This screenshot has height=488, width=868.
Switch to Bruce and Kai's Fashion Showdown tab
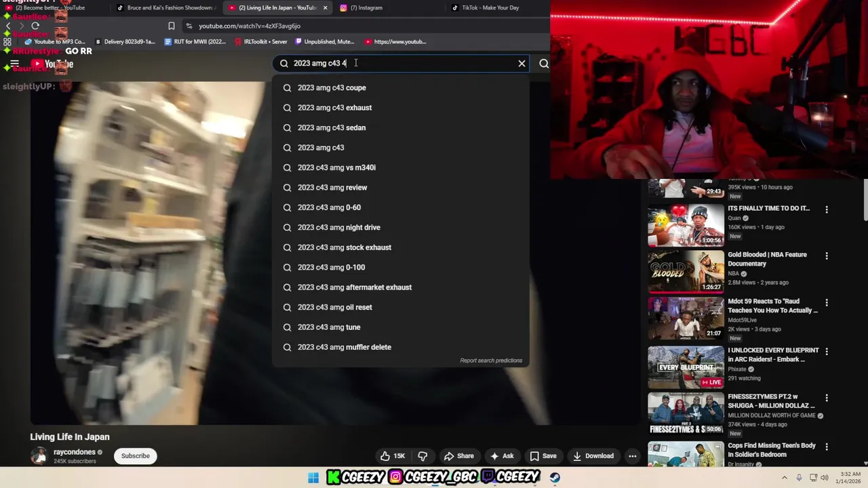(x=166, y=7)
